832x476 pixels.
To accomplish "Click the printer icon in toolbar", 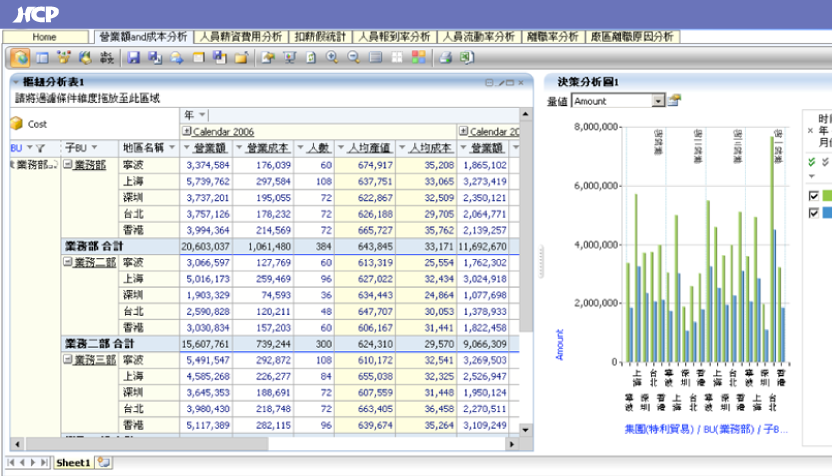I will (x=446, y=57).
